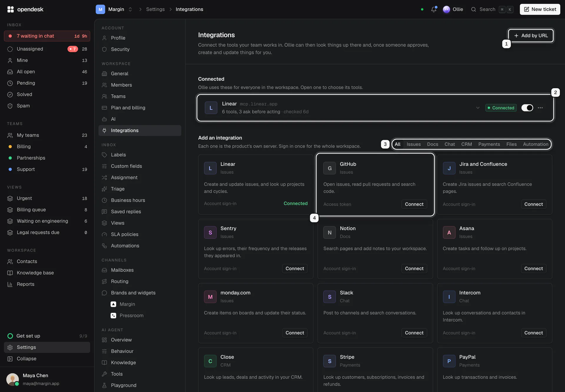Screen dimensions: 565x392
Task: Click the monday.com card icon
Action: coord(210,297)
